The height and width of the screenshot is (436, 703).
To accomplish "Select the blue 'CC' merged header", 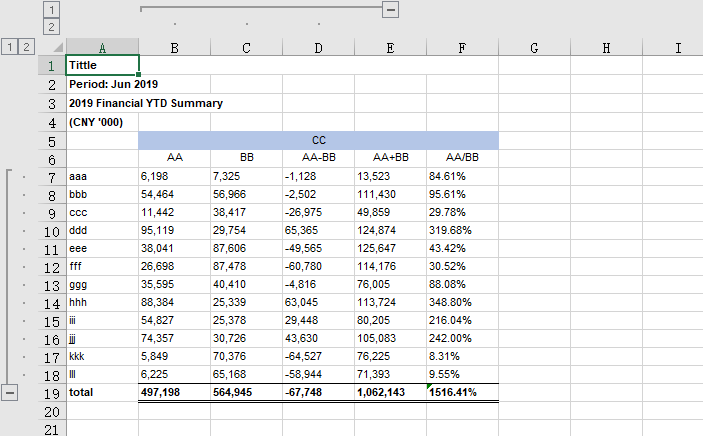I will 318,140.
